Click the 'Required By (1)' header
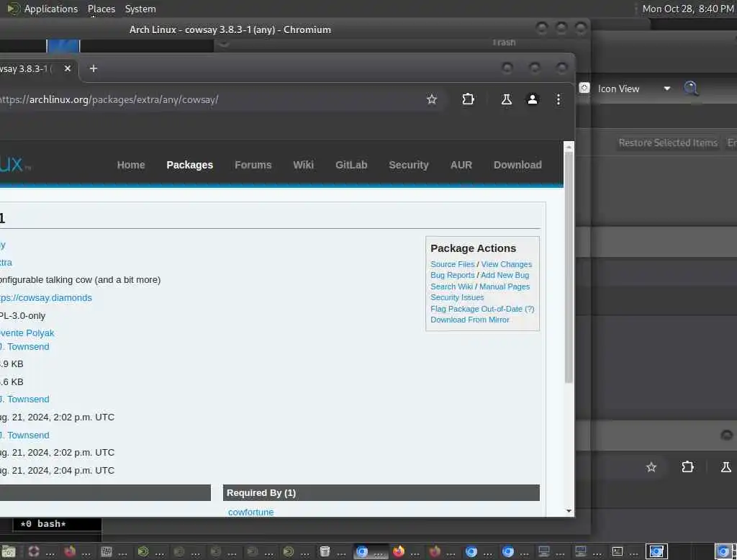Screen dimensions: 737x560 point(261,493)
